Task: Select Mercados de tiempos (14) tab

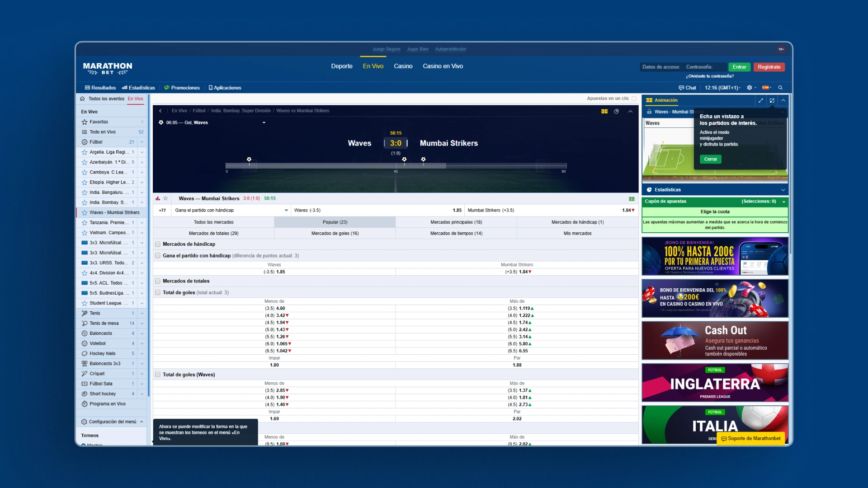Action: (456, 234)
